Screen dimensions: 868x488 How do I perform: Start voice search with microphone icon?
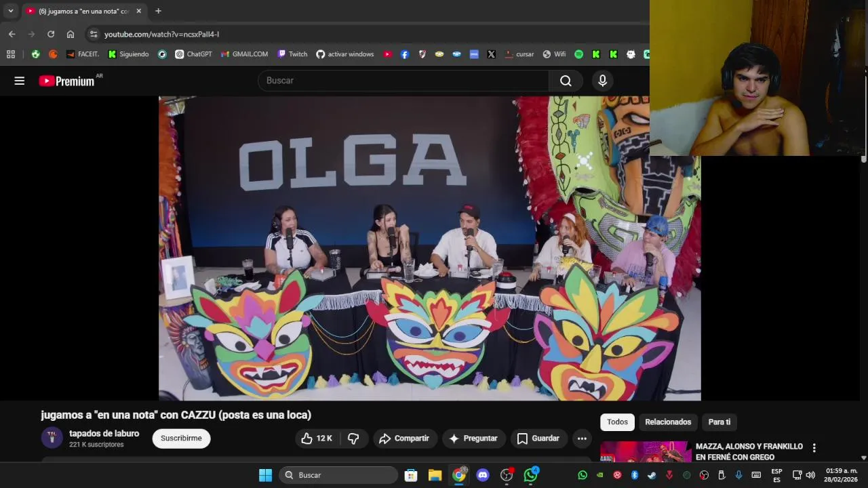pyautogui.click(x=602, y=81)
